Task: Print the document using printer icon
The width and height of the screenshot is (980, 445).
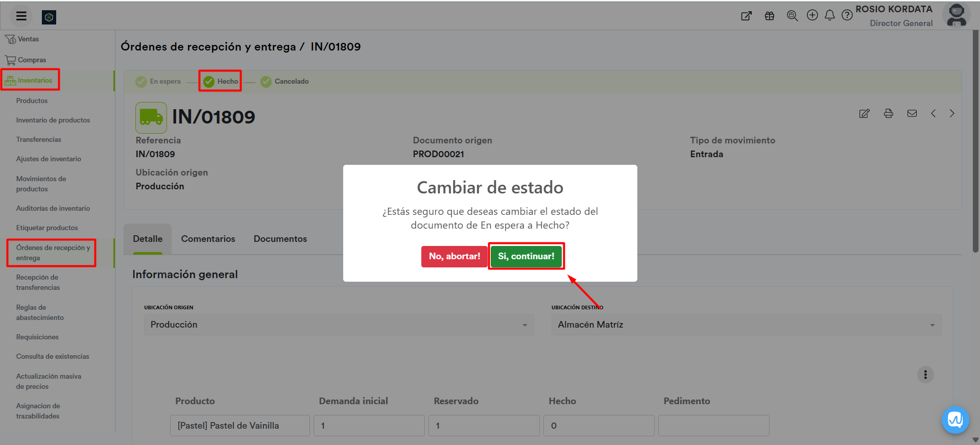Action: pos(888,113)
